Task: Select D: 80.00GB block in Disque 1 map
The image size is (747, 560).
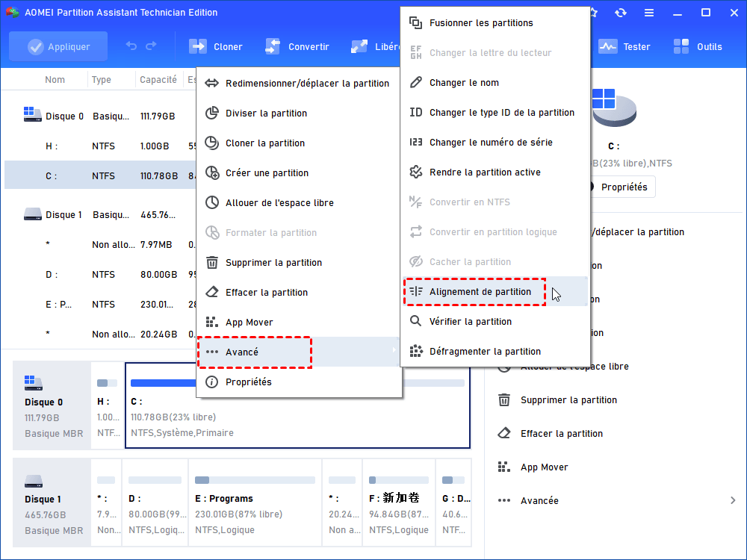Action: point(155,503)
